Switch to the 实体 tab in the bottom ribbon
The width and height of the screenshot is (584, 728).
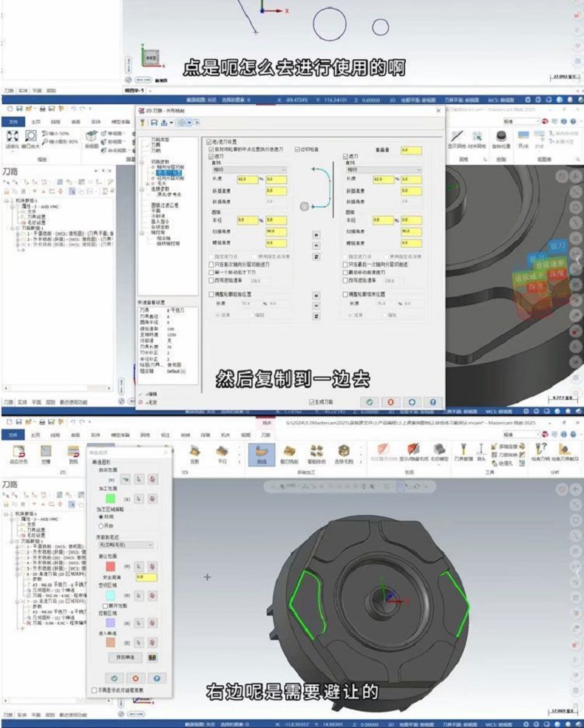(95, 435)
